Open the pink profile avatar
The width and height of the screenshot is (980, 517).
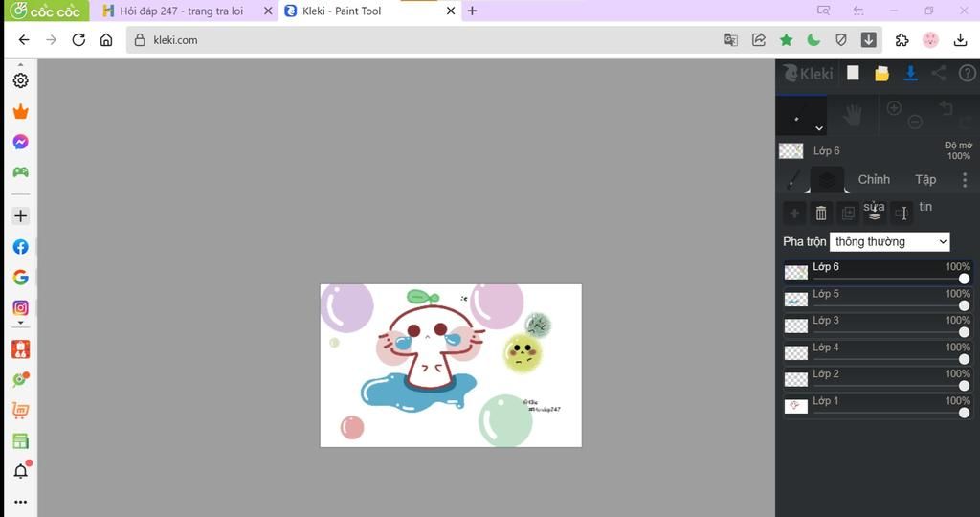(x=930, y=40)
